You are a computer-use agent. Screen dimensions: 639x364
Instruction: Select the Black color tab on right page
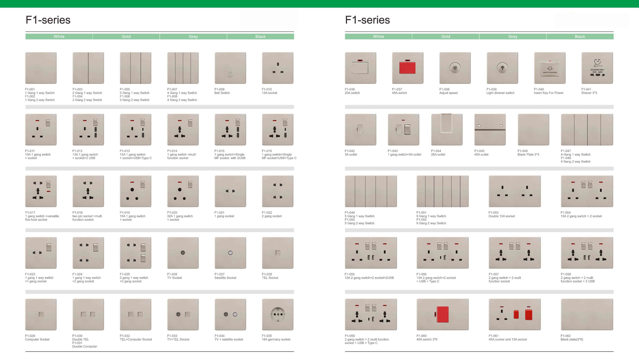click(580, 37)
